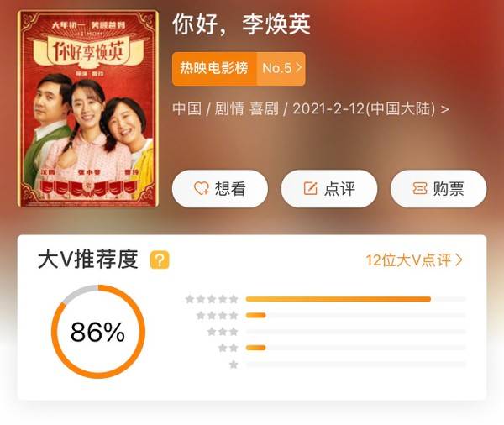Click the two-star rating row stars
Screen dimensions: 504x425
pyautogui.click(x=228, y=348)
